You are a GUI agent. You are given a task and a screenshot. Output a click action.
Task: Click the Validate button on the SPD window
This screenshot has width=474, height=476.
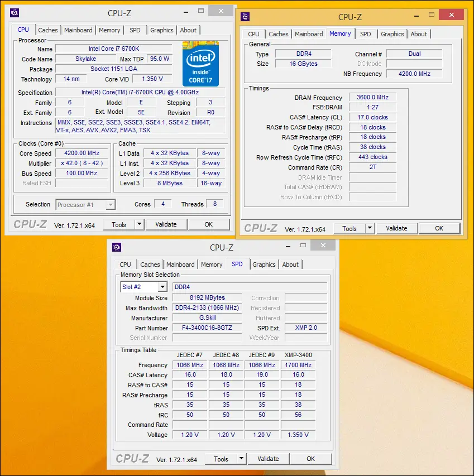pos(269,459)
